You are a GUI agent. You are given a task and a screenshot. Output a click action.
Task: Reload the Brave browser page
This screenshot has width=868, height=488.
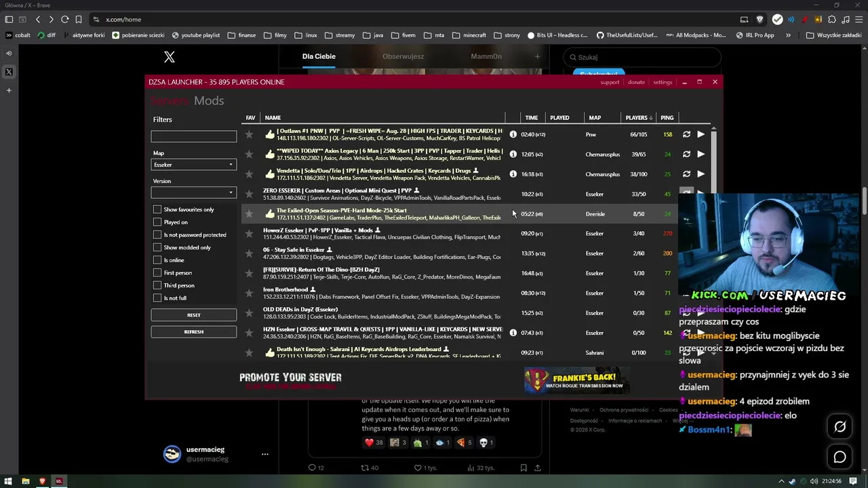[x=65, y=20]
